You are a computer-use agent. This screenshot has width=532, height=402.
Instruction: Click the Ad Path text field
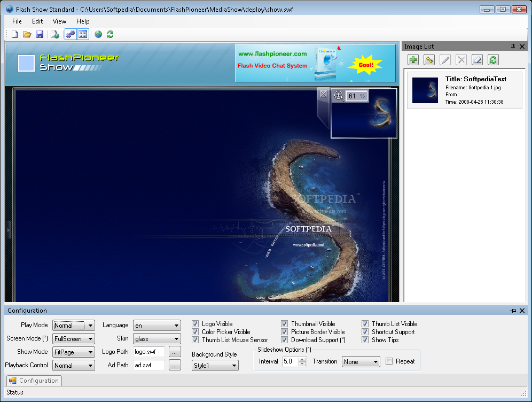pos(149,365)
